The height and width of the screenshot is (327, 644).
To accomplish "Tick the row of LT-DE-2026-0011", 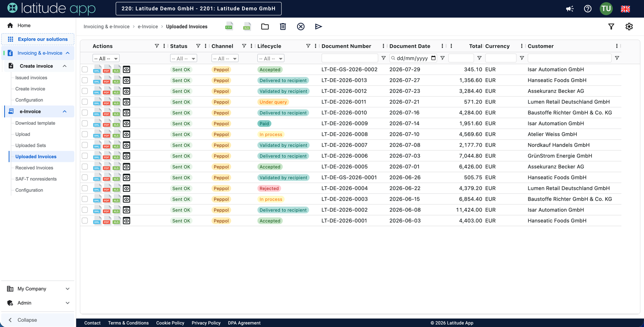I will [85, 102].
